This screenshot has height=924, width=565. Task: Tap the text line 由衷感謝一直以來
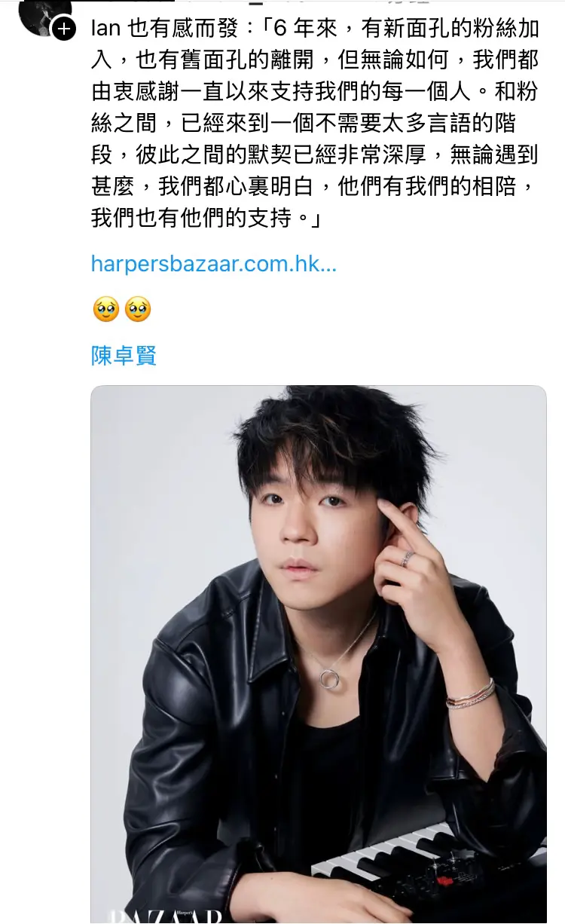(315, 92)
